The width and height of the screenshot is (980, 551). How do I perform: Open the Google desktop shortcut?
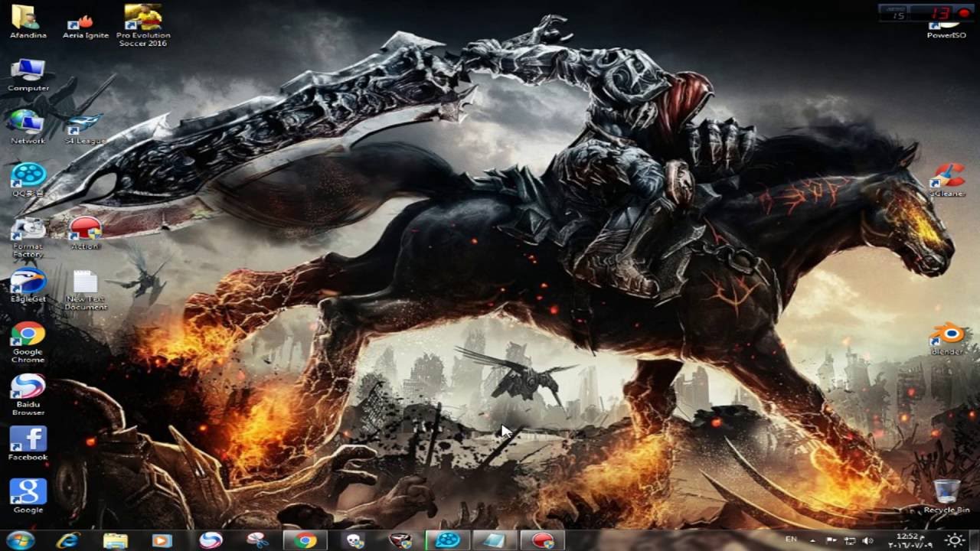pyautogui.click(x=28, y=496)
